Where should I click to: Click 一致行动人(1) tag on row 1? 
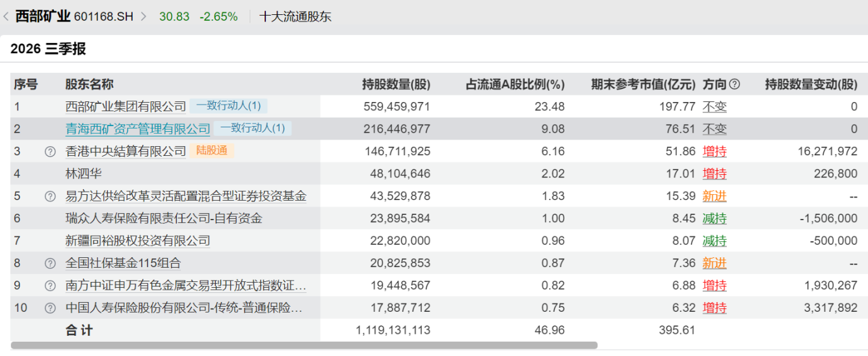click(228, 106)
